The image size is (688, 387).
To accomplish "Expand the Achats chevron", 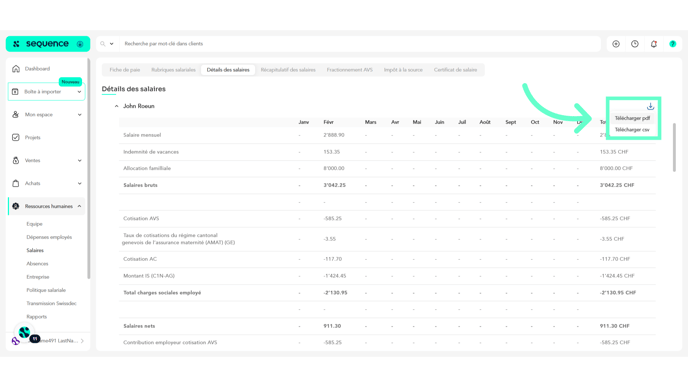I will 79,183.
